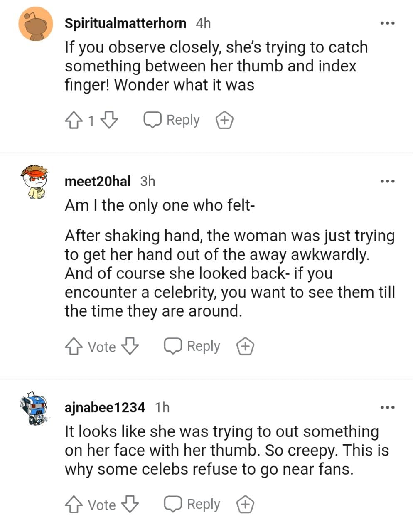This screenshot has height=532, width=413.
Task: Reply to meet20hal's comment
Action: 192,346
